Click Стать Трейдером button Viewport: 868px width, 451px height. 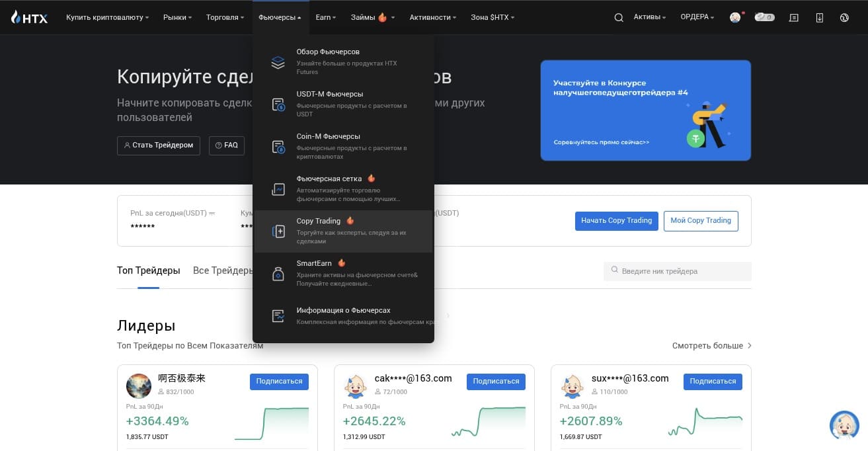coord(159,145)
